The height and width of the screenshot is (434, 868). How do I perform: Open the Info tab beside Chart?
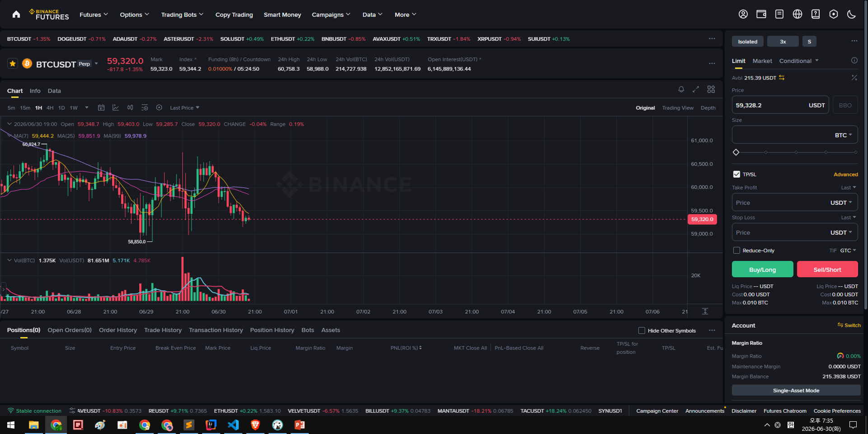(35, 91)
